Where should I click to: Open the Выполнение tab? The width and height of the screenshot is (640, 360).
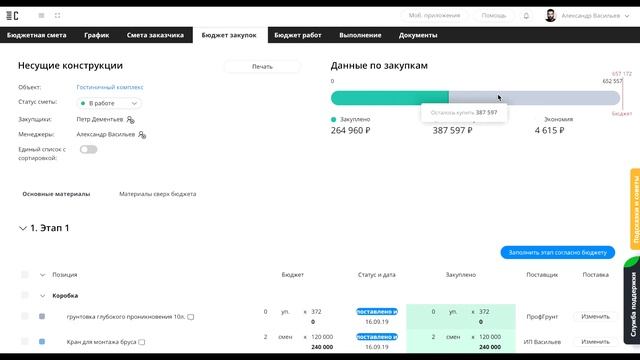360,35
